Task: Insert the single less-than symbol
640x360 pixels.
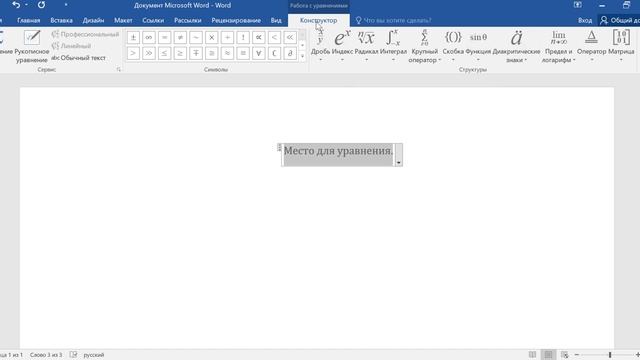Action: (x=274, y=38)
